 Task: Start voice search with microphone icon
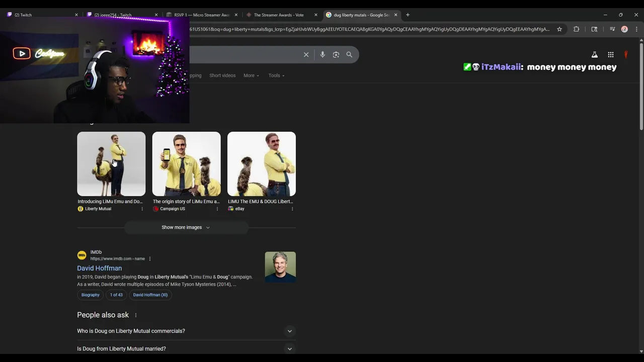point(323,55)
